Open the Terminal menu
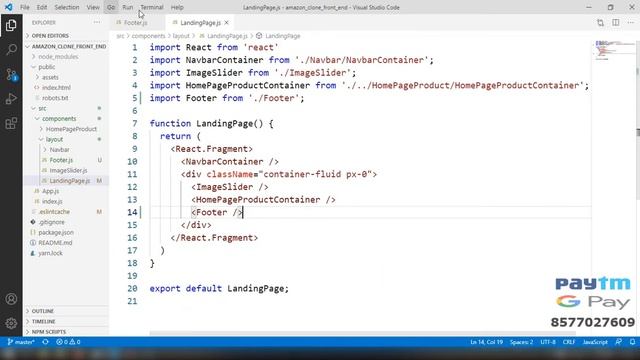The height and width of the screenshot is (360, 640). 152,7
